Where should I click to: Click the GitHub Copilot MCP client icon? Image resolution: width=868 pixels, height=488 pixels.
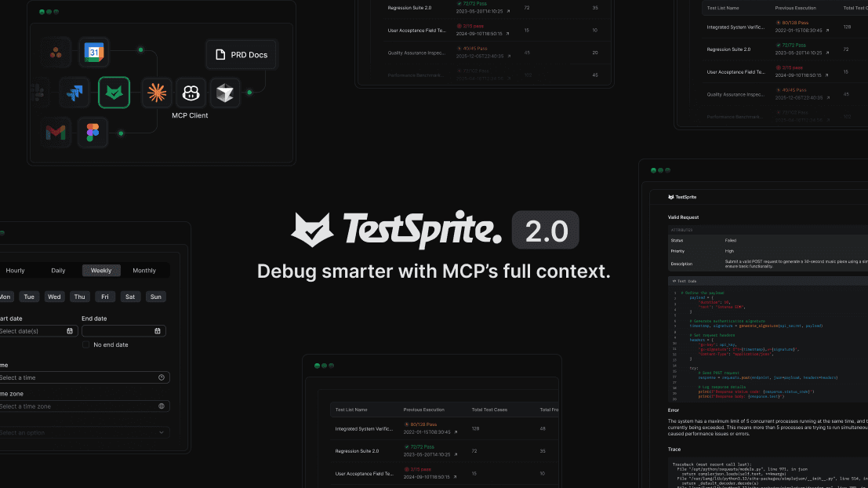(x=191, y=93)
